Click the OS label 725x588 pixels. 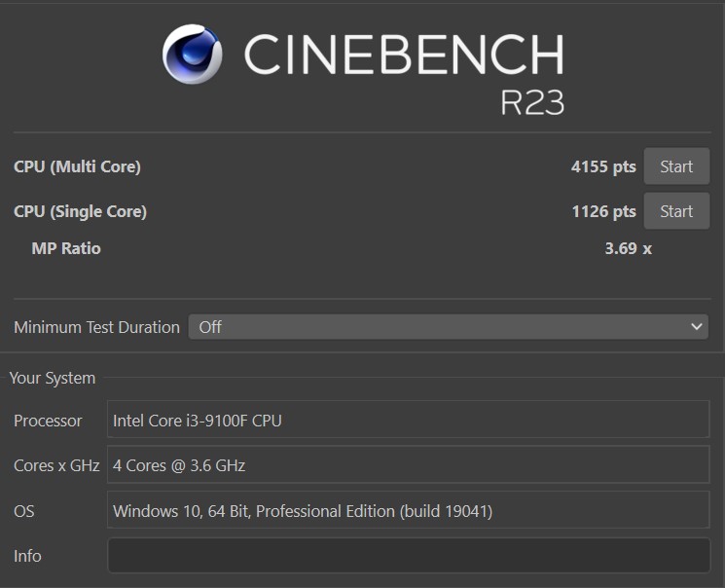coord(24,511)
